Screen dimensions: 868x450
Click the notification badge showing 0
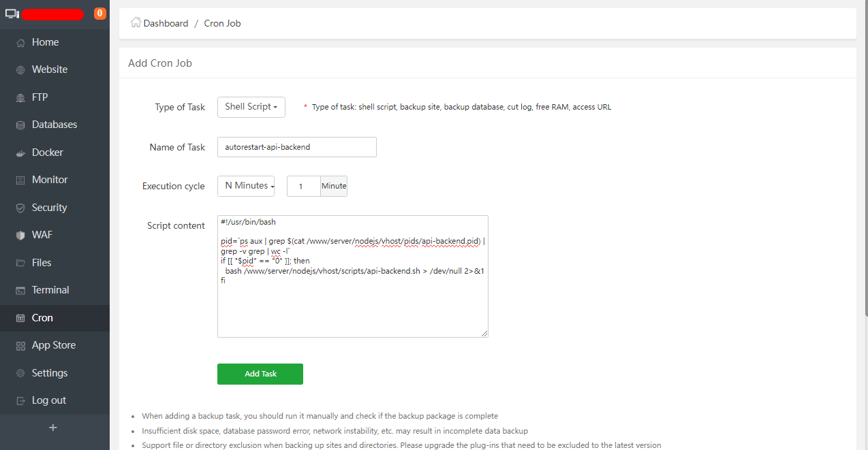[99, 13]
